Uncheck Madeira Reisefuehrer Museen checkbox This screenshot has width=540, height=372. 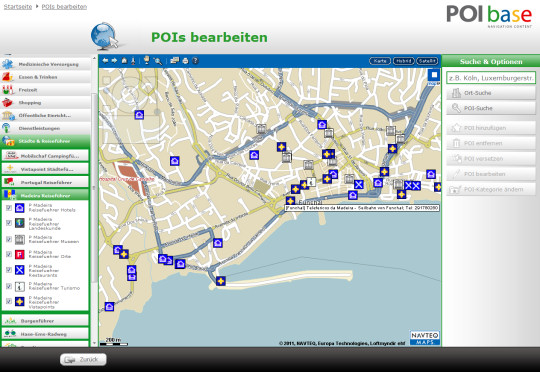[9, 239]
